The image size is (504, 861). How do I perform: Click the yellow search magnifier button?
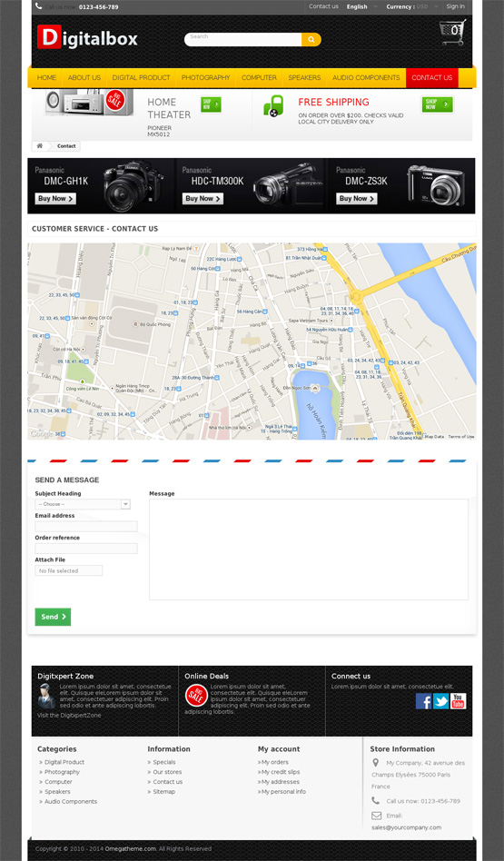pos(311,40)
